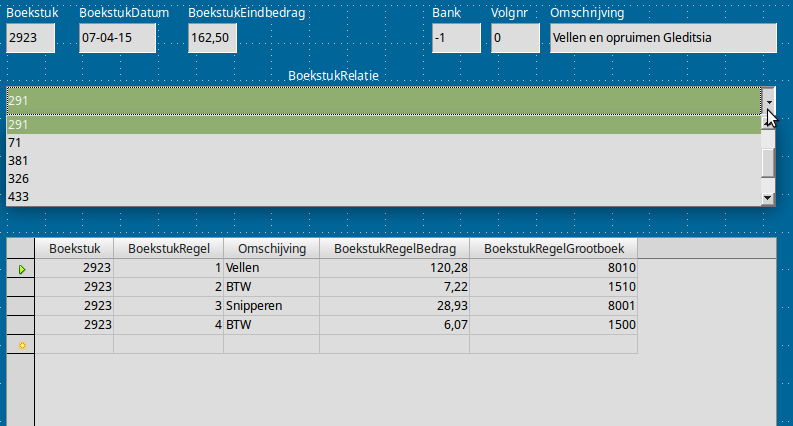
Task: Click the amount cell 120,28
Action: point(395,269)
